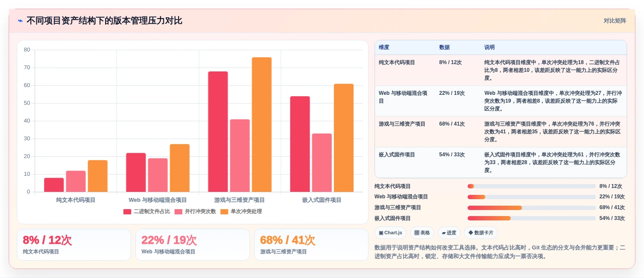
Task: Toggle the 并行冲突次数 legend item
Action: pos(195,212)
